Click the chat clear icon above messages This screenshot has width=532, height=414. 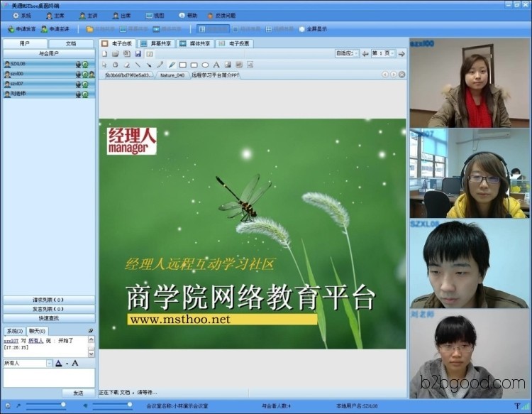pyautogui.click(x=91, y=330)
